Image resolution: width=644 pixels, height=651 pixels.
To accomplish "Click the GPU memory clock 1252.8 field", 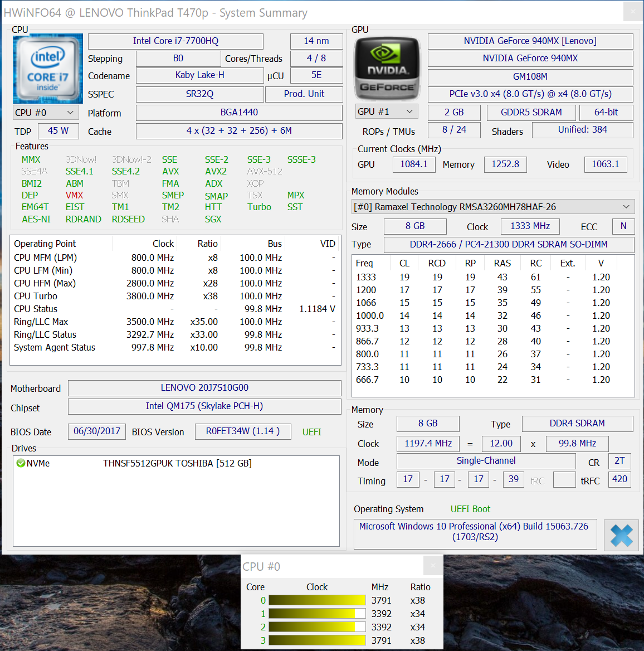I will pyautogui.click(x=505, y=164).
